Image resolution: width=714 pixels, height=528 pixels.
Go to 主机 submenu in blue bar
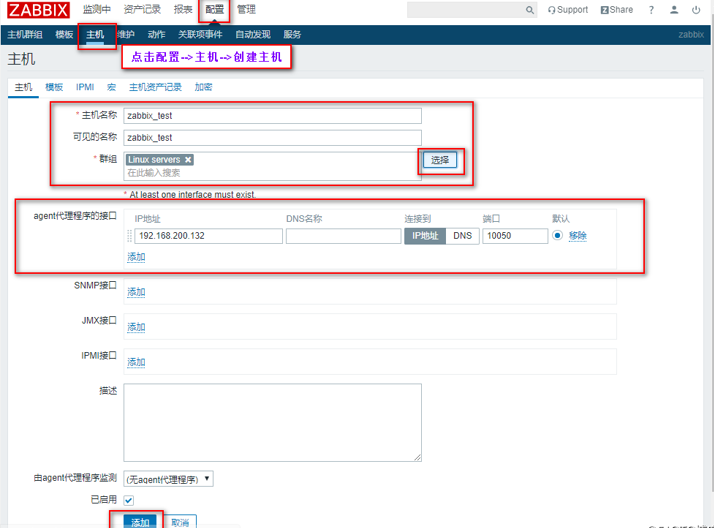point(95,35)
